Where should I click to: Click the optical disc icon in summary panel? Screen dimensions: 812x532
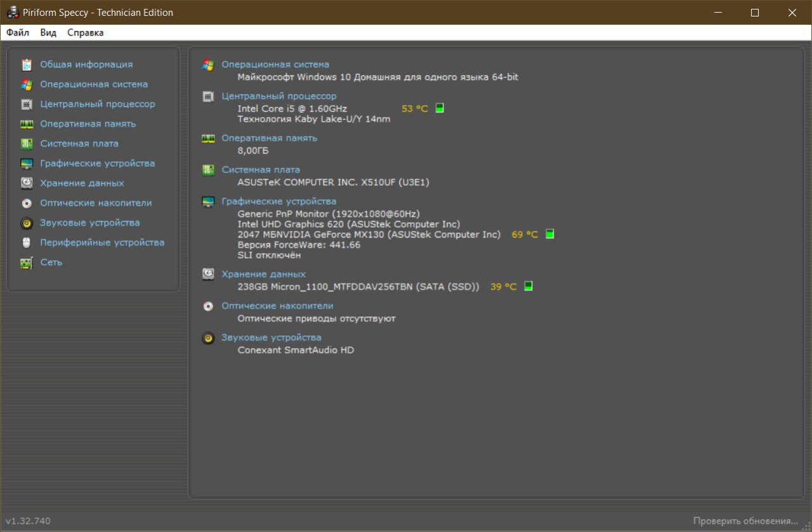208,306
